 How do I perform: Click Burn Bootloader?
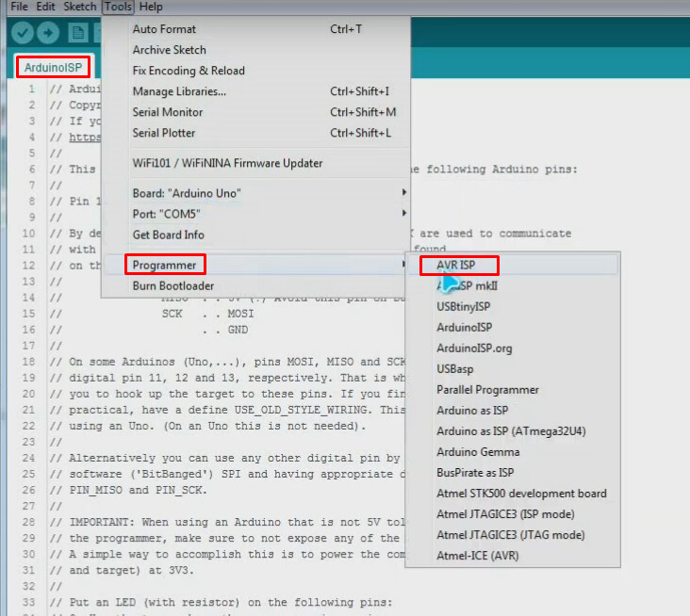pyautogui.click(x=255, y=285)
